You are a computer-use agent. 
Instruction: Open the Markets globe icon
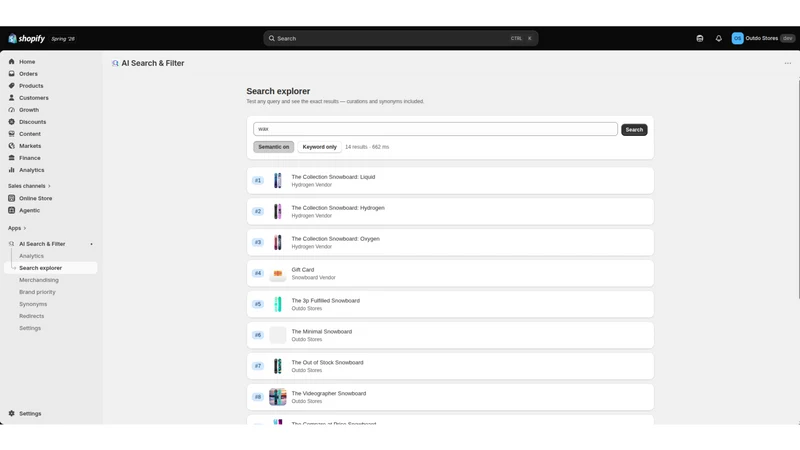point(12,146)
